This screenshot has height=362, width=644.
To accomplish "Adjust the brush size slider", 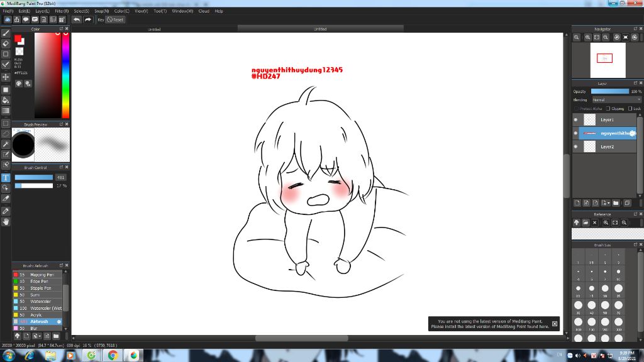I will tap(34, 177).
